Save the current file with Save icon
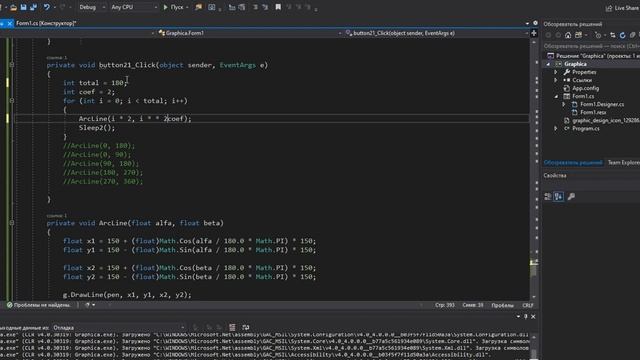This screenshot has width=640, height=360. coord(23,7)
